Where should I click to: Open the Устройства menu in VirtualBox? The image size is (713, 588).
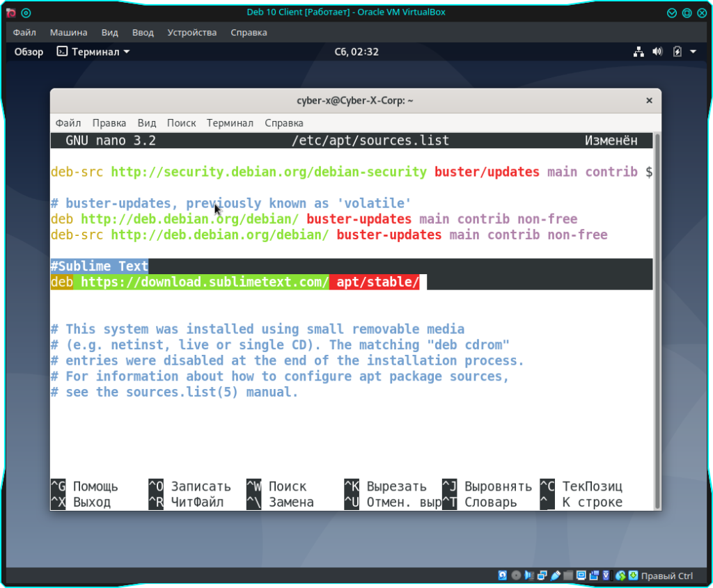coord(191,32)
